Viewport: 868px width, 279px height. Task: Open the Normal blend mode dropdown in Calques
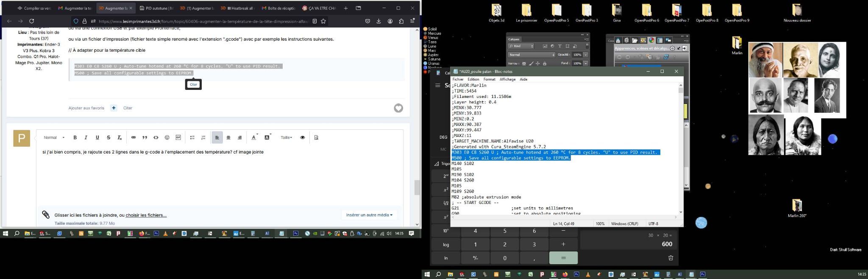[531, 55]
